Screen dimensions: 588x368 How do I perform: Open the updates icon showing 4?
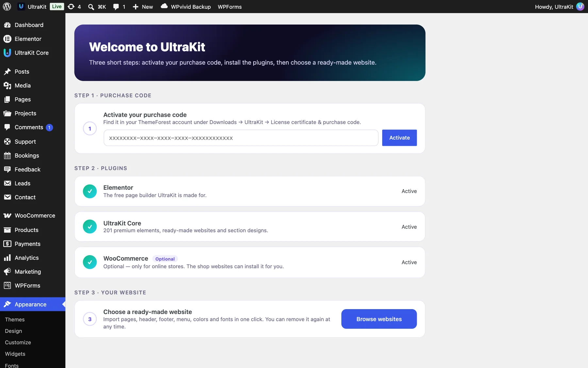(x=71, y=7)
